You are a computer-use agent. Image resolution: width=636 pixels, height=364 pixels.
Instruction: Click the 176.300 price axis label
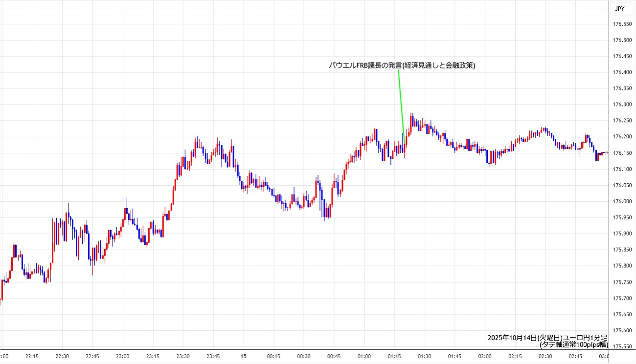pos(622,105)
